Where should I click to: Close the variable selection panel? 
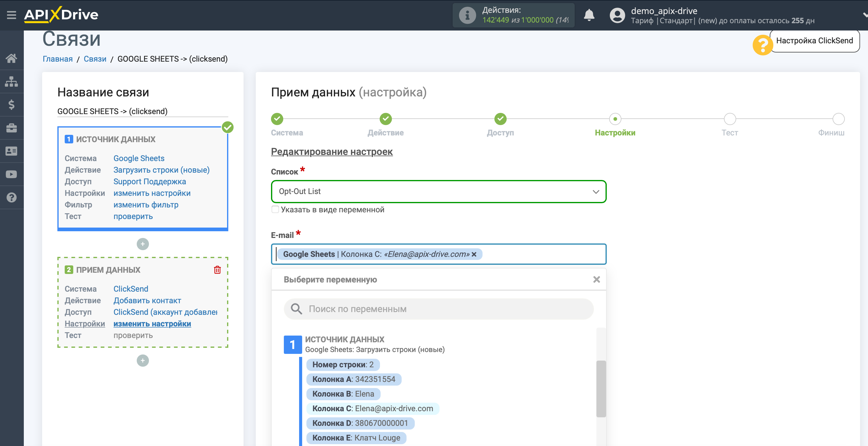coord(596,279)
